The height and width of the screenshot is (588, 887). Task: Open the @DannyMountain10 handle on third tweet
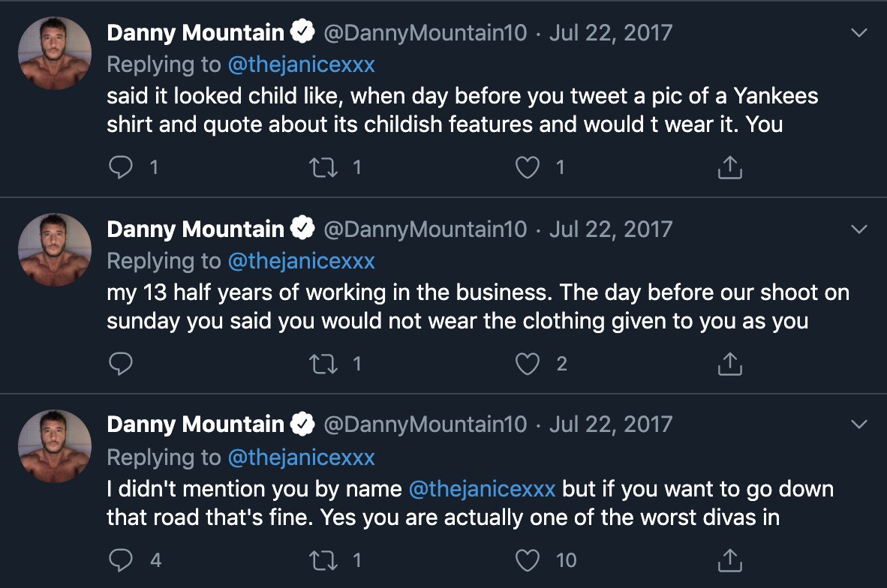(425, 424)
